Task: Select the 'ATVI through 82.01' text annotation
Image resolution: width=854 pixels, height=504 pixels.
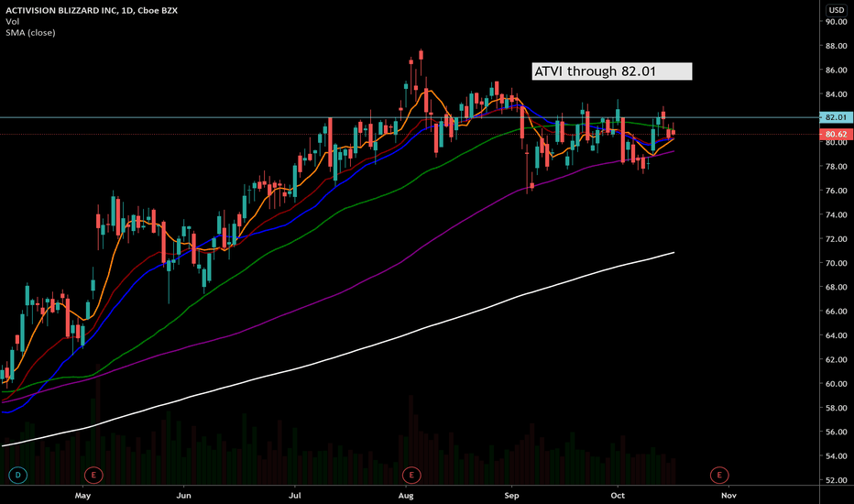Action: 611,71
